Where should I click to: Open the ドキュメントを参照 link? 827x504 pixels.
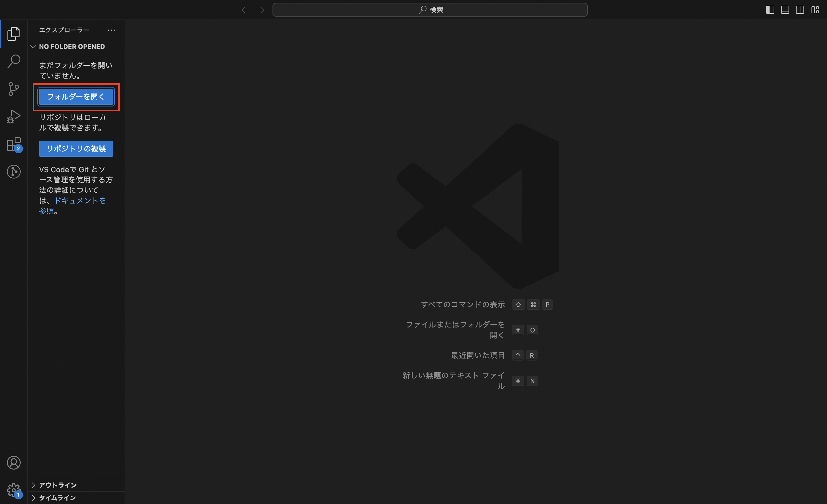[x=72, y=206]
